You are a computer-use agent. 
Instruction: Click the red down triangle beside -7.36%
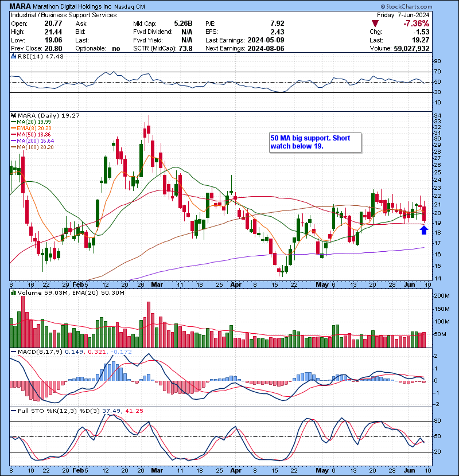point(376,24)
